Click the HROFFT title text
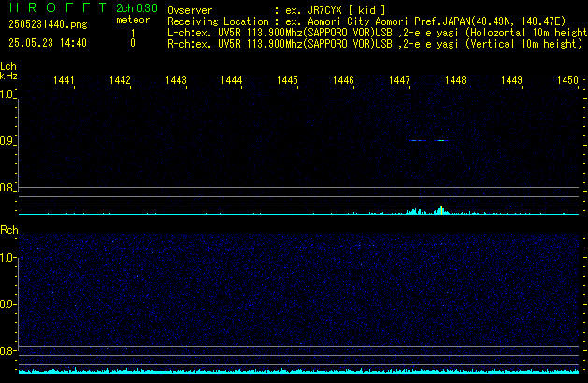 (58, 7)
